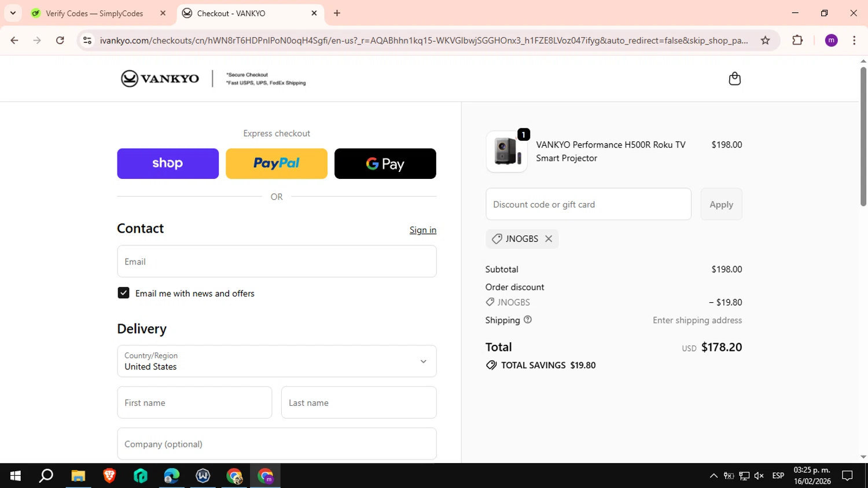Click the Discount code or gift card field
Image resolution: width=868 pixels, height=488 pixels.
tap(589, 204)
